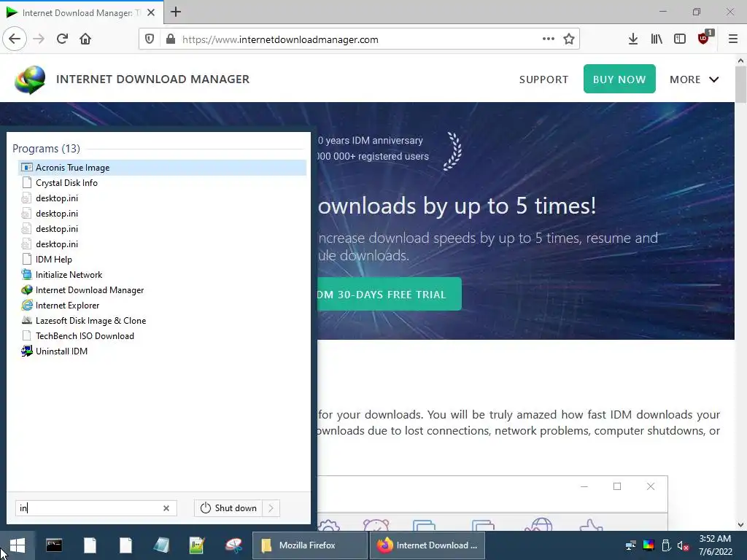Close the Internet Download Manager tab
This screenshot has height=560, width=747.
coord(151,13)
